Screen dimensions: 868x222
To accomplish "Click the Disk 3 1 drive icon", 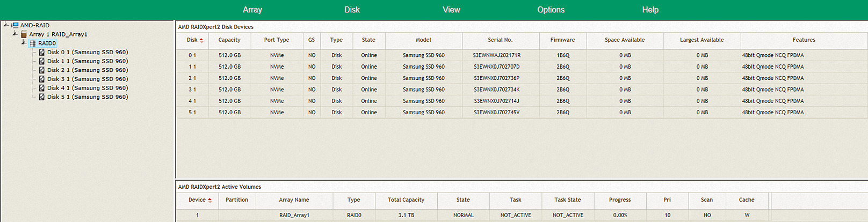I will (x=42, y=79).
